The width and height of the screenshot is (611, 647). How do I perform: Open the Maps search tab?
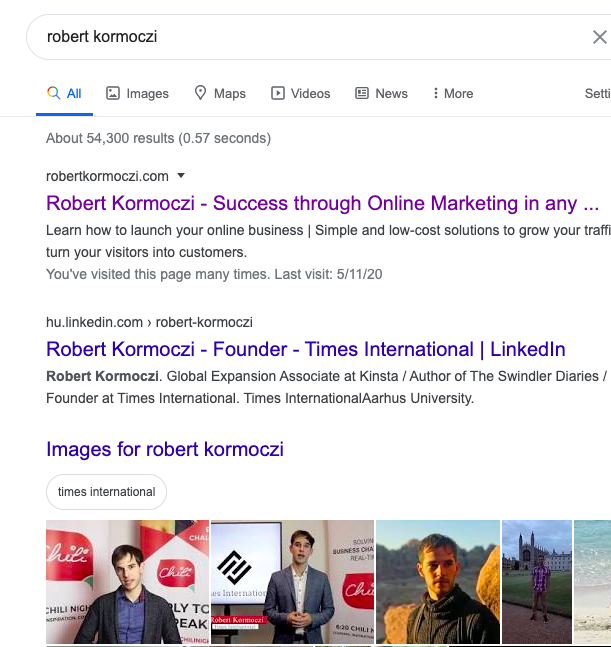click(x=220, y=94)
